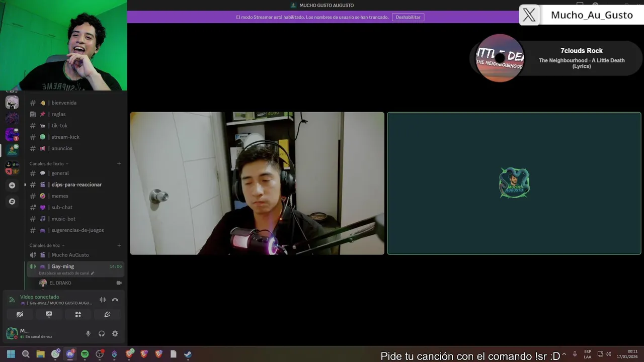Edit channel status pencil icon
The width and height of the screenshot is (644, 362).
pyautogui.click(x=93, y=273)
